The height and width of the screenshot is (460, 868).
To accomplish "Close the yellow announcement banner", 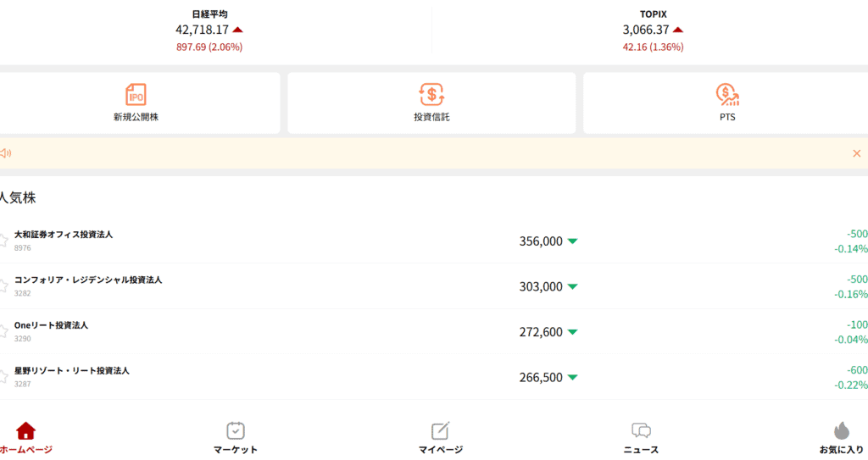I will click(x=856, y=153).
